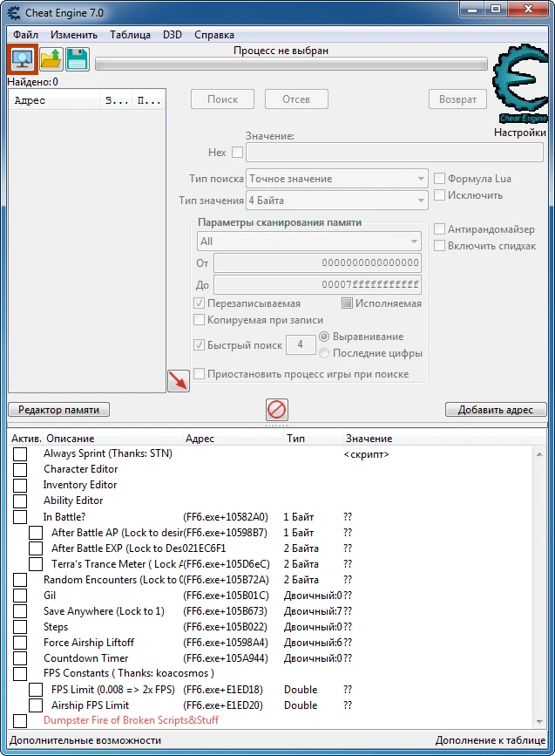The height and width of the screenshot is (756, 555).
Task: Open Редактор памяти memory viewer
Action: click(58, 410)
